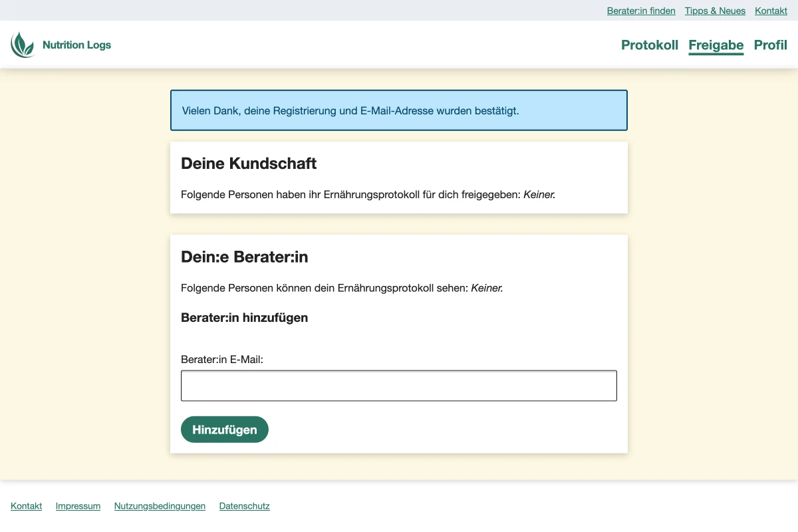Viewport: 798px width, 532px height.
Task: Click the Nutrition Logs leaf logo icon
Action: coord(23,45)
